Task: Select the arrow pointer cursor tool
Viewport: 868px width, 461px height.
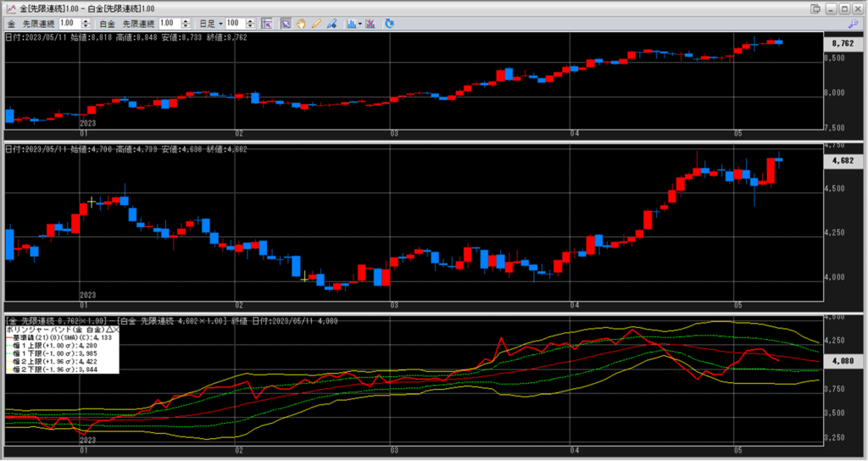Action: click(286, 23)
